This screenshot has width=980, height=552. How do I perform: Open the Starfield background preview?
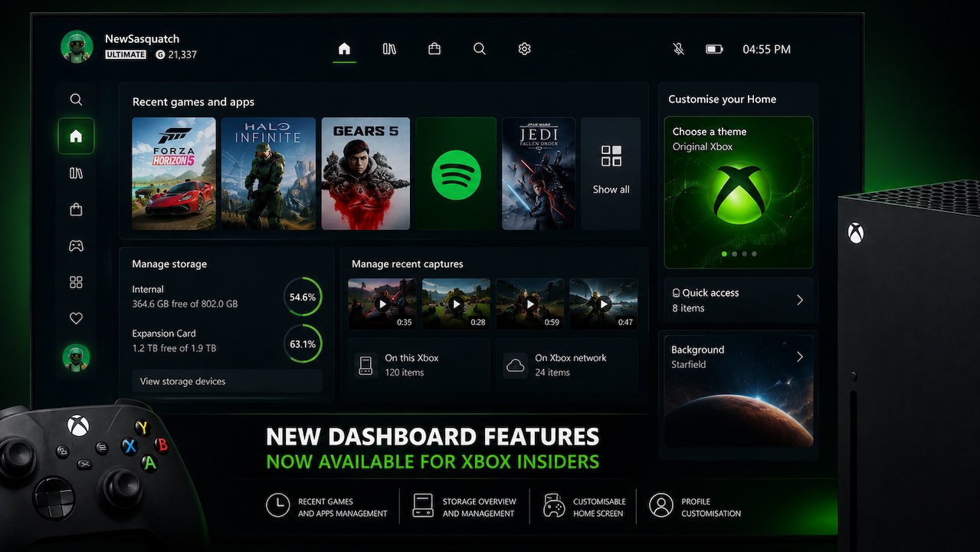coord(738,391)
